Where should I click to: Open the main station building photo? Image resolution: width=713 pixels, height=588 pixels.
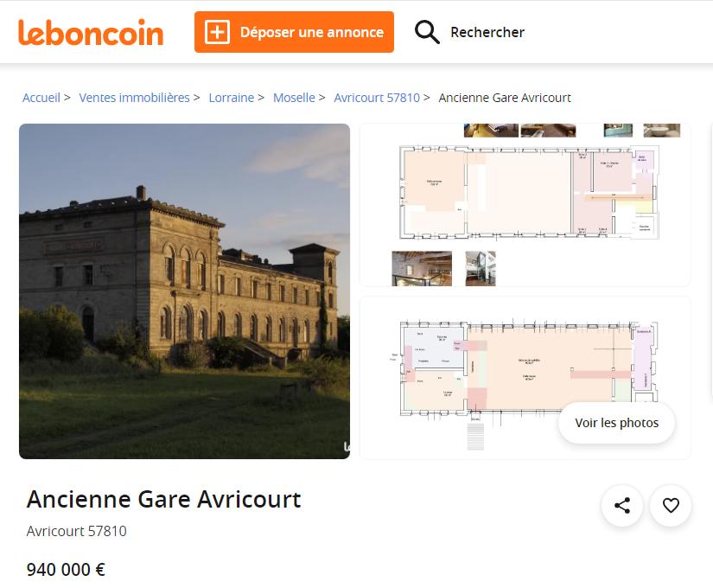click(x=185, y=291)
